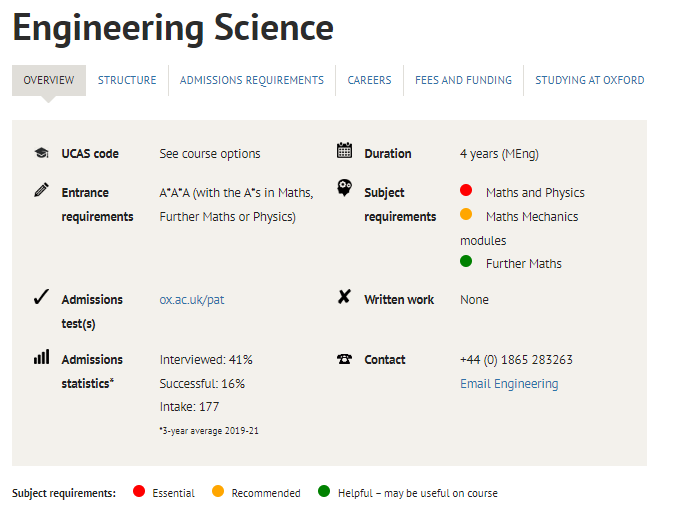Open the Overview tab

coord(49,80)
